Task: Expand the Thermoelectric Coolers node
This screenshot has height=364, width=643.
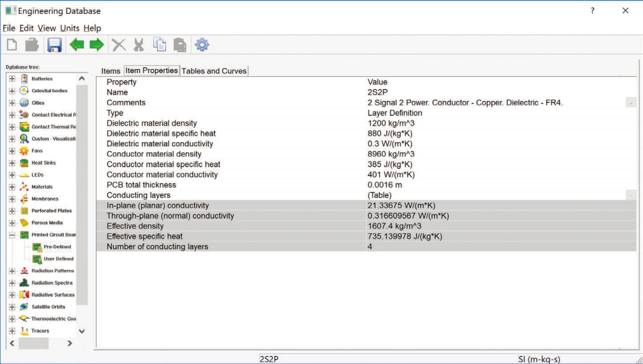Action: coord(12,319)
